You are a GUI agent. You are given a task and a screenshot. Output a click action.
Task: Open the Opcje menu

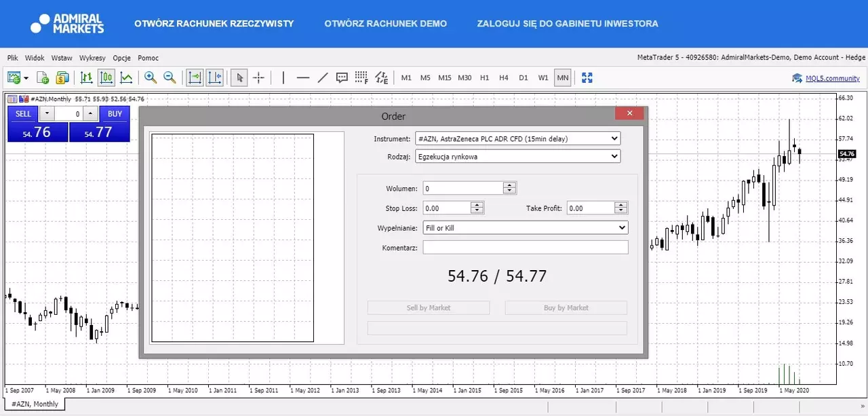pos(122,58)
